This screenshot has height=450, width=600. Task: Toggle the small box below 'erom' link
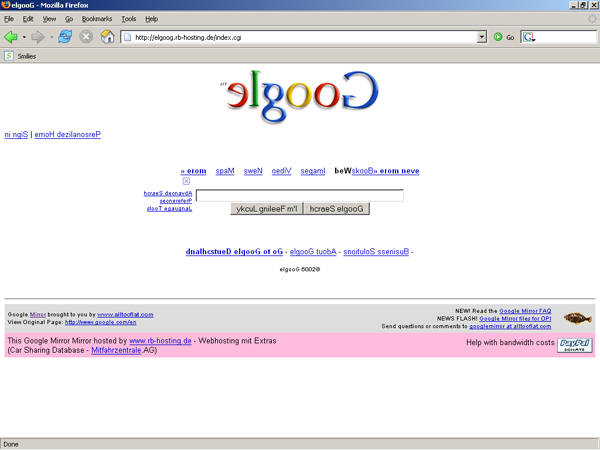tap(186, 181)
